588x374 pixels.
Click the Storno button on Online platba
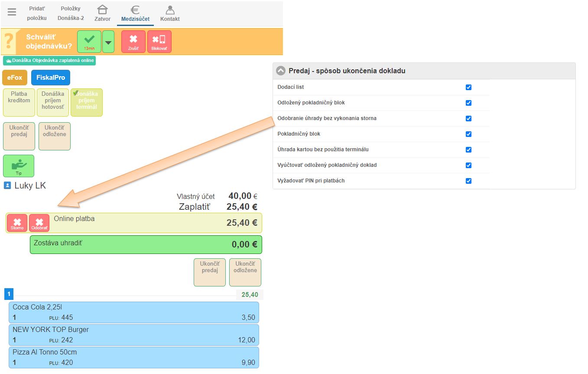click(x=17, y=223)
